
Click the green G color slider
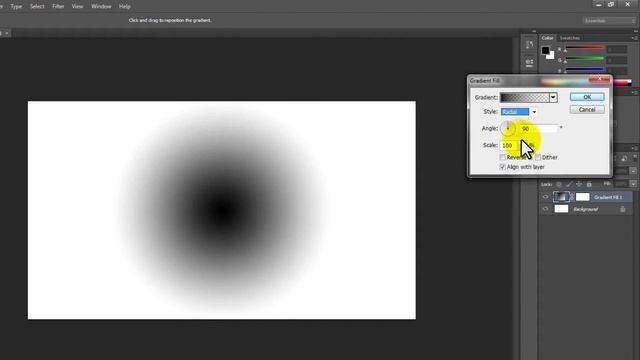tap(584, 59)
